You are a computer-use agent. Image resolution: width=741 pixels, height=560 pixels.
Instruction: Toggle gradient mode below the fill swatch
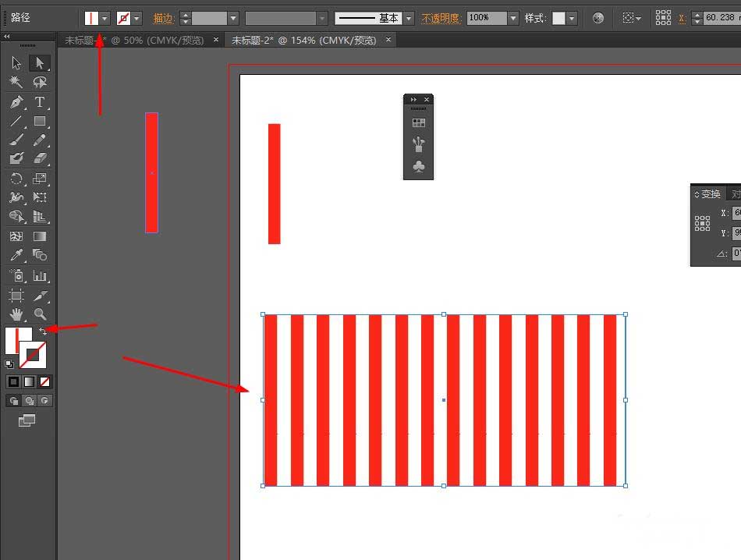[x=29, y=381]
